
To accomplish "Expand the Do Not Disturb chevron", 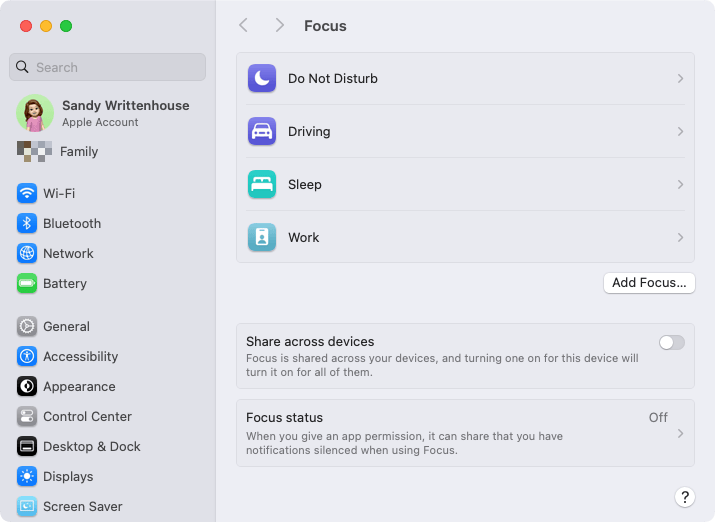I will (x=680, y=78).
